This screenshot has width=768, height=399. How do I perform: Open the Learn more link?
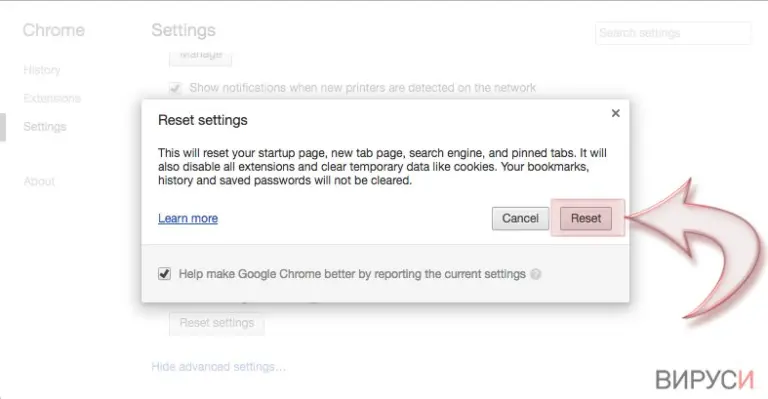point(188,218)
